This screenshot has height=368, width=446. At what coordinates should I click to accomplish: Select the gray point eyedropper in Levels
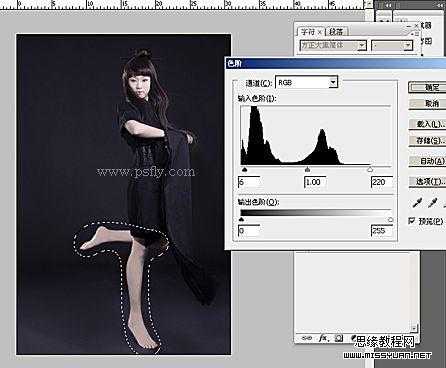pos(432,203)
